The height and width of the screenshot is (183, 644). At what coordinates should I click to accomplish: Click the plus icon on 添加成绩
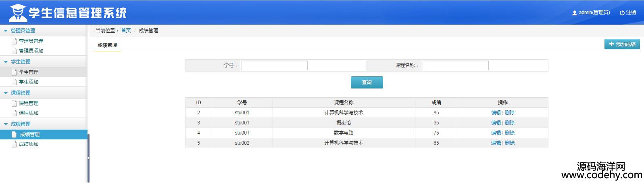click(x=611, y=44)
